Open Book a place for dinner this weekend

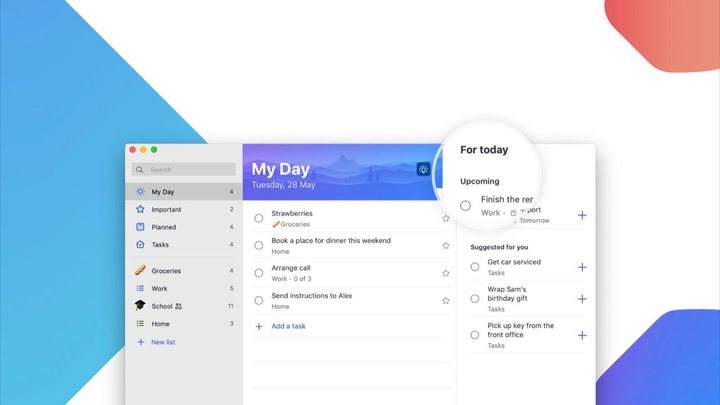click(331, 241)
